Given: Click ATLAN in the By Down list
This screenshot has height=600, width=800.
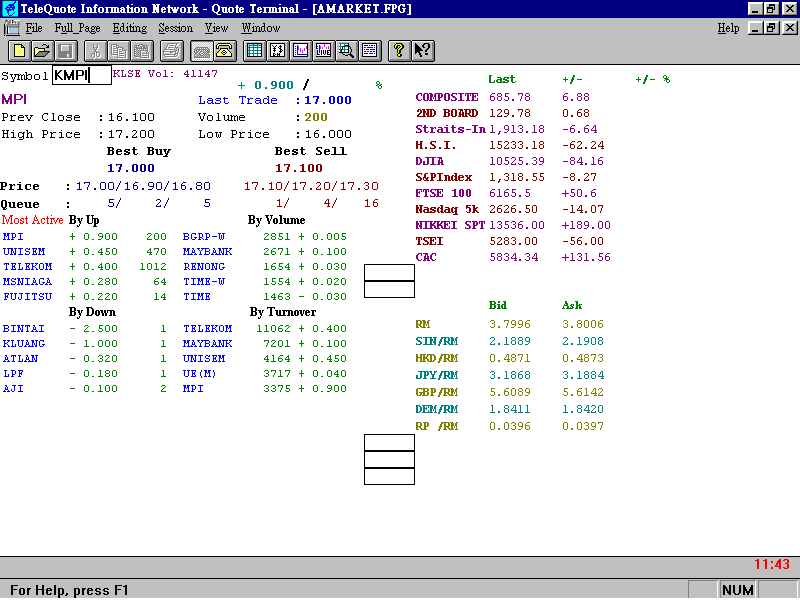Looking at the screenshot, I should click(20, 359).
